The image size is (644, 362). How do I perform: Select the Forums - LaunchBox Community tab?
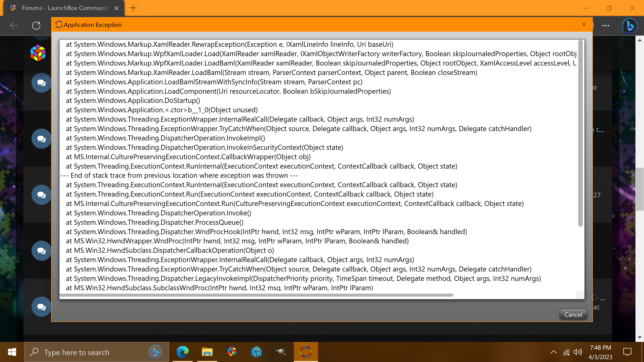[x=64, y=8]
